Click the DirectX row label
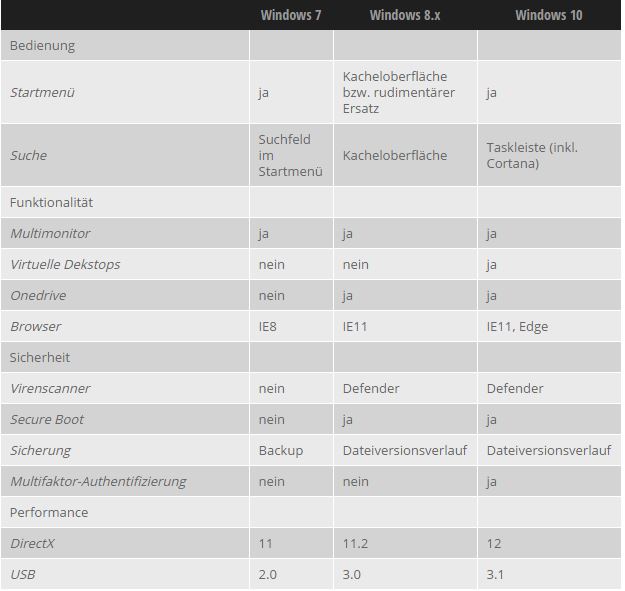625x591 pixels. point(32,544)
